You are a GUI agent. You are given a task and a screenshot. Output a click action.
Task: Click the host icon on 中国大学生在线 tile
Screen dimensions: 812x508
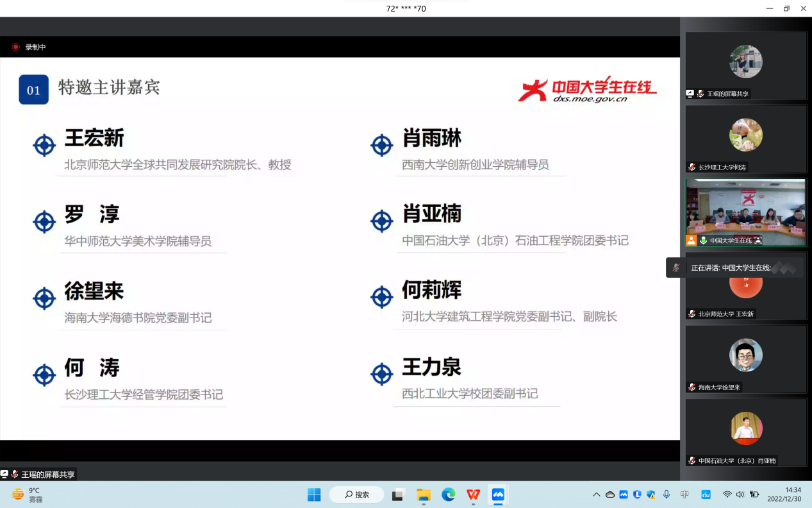pos(691,241)
